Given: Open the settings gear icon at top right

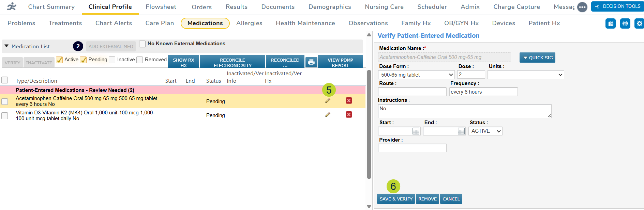Looking at the screenshot, I should click(639, 23).
